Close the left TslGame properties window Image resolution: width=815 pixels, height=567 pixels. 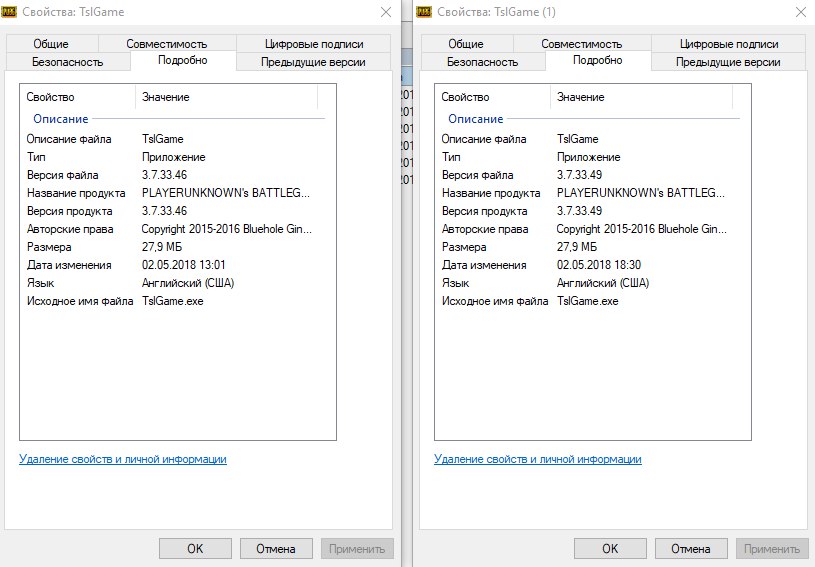386,12
